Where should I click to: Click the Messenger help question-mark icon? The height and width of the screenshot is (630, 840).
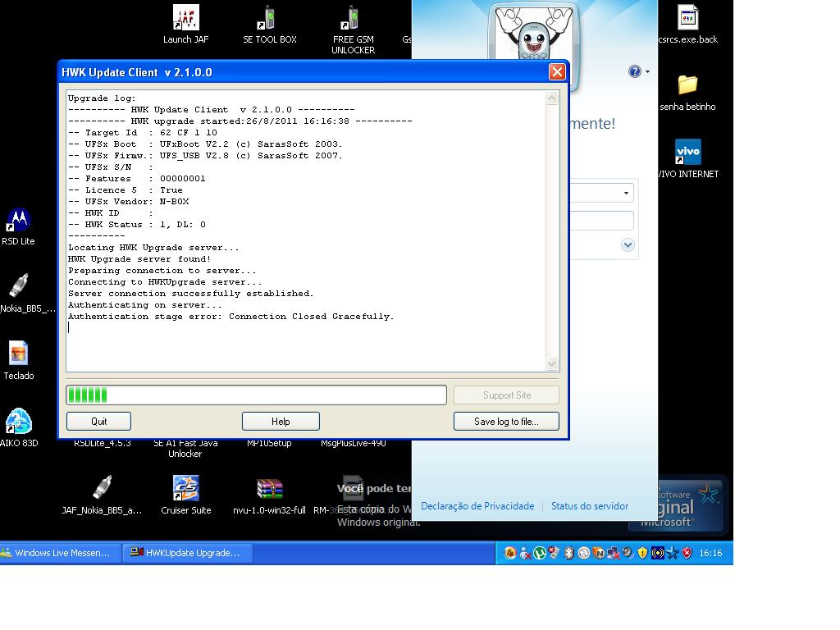point(634,71)
